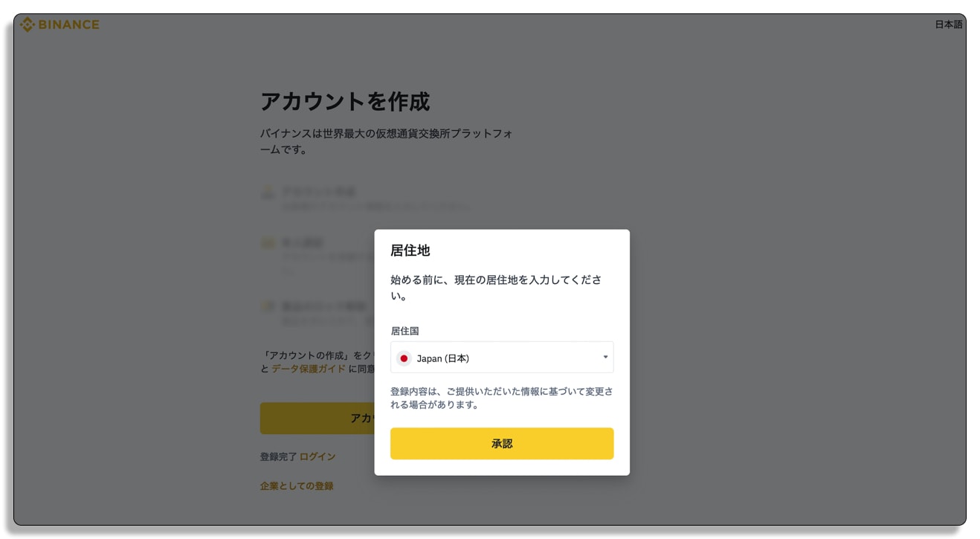Click the dropdown arrow in the country field

605,358
